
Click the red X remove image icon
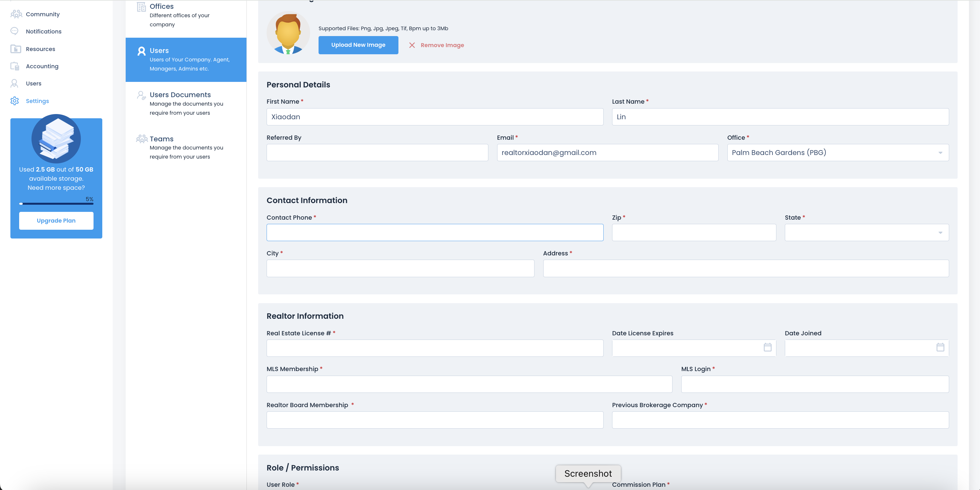(412, 45)
